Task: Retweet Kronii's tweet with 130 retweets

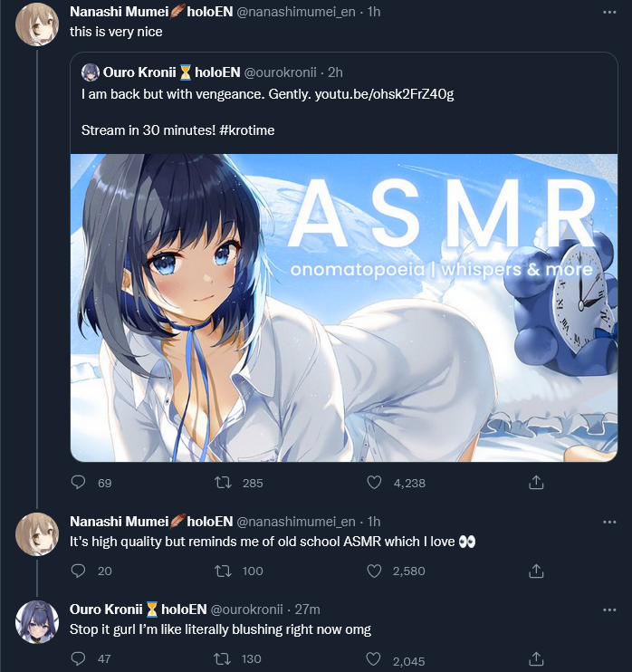Action: click(223, 658)
